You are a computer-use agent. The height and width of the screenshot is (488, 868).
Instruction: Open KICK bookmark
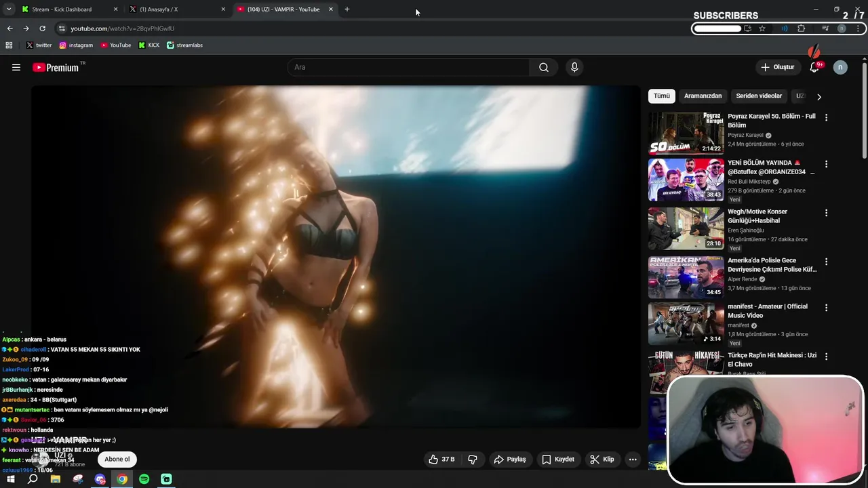149,45
